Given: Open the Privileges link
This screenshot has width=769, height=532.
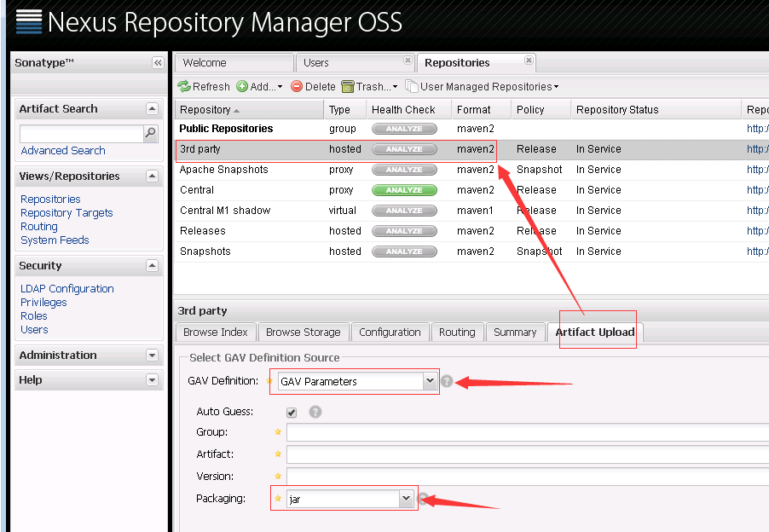Looking at the screenshot, I should [x=43, y=303].
